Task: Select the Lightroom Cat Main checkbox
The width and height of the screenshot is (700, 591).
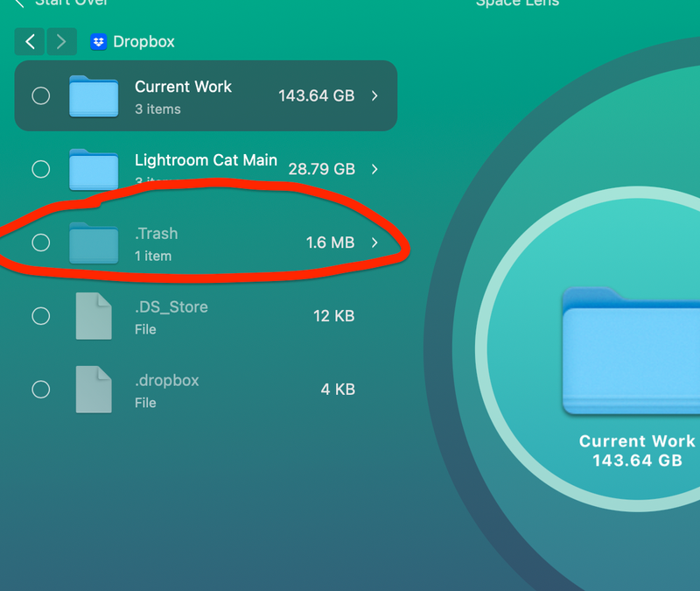Action: tap(41, 169)
